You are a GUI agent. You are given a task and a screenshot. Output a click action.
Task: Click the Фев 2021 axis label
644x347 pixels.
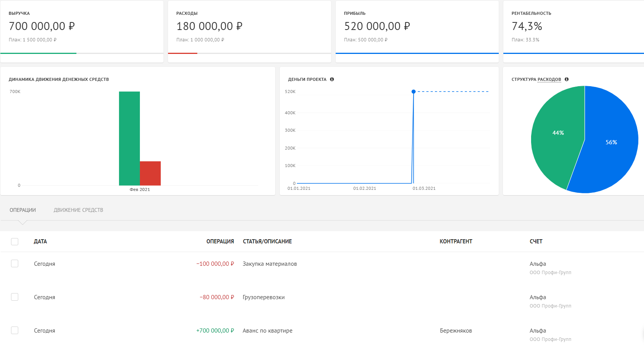pos(140,189)
